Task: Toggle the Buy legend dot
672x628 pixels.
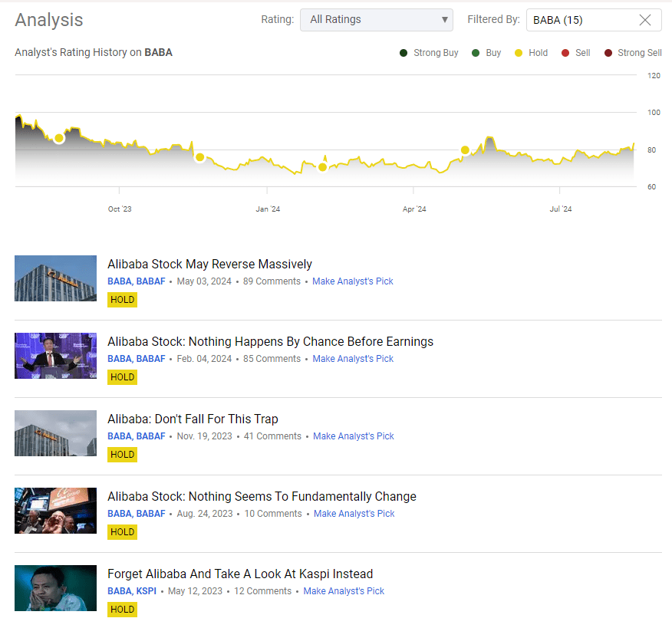Action: (476, 53)
